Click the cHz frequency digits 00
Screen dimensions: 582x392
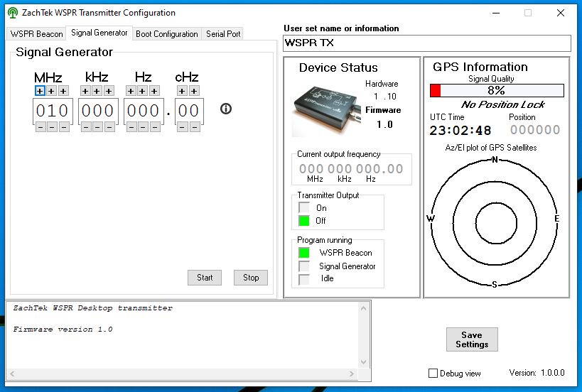click(x=189, y=111)
